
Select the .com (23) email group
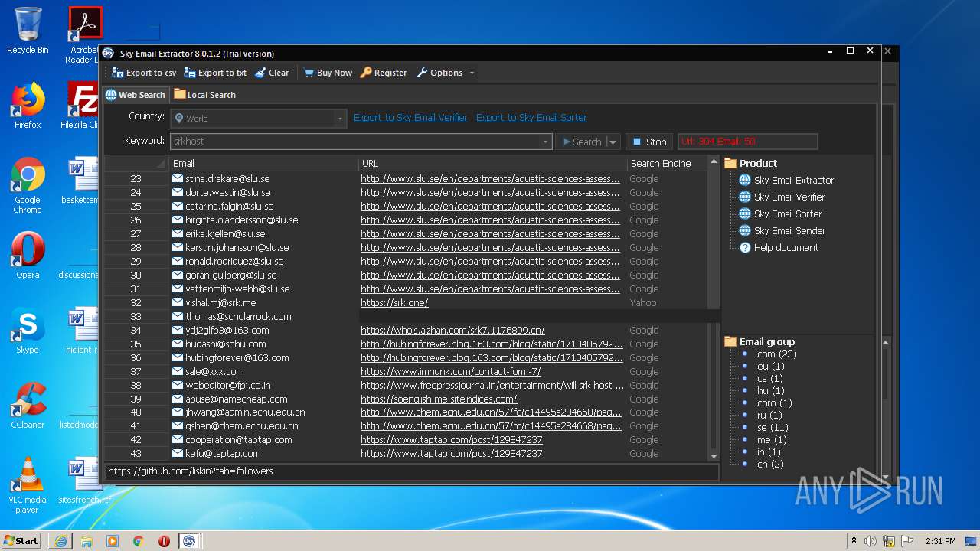(776, 354)
